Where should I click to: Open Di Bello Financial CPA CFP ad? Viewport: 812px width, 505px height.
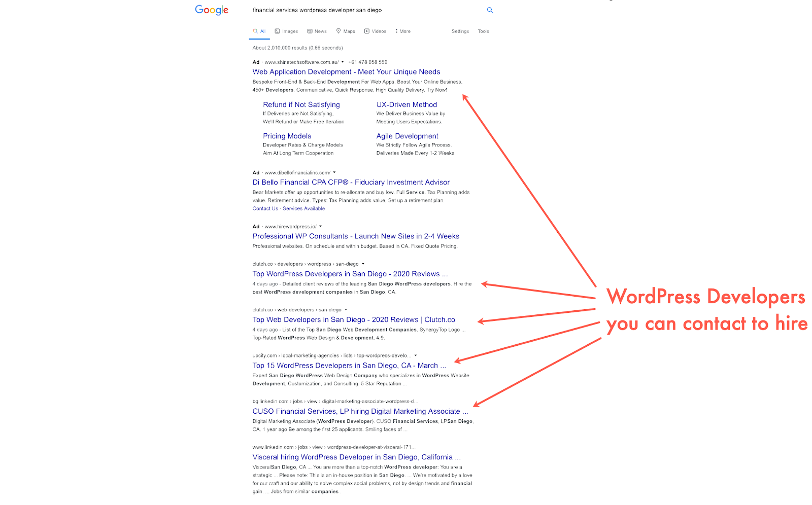351,182
